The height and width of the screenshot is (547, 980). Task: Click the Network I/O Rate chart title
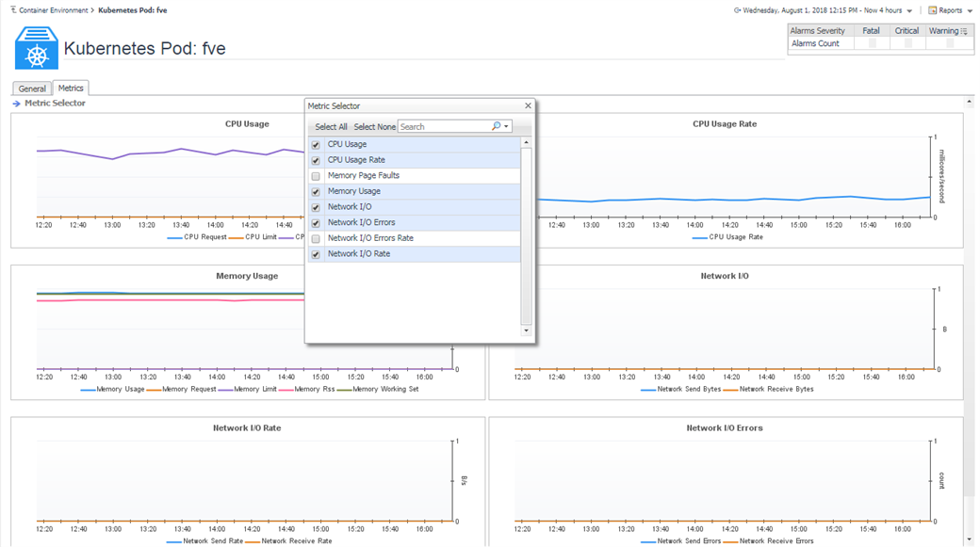[x=247, y=428]
